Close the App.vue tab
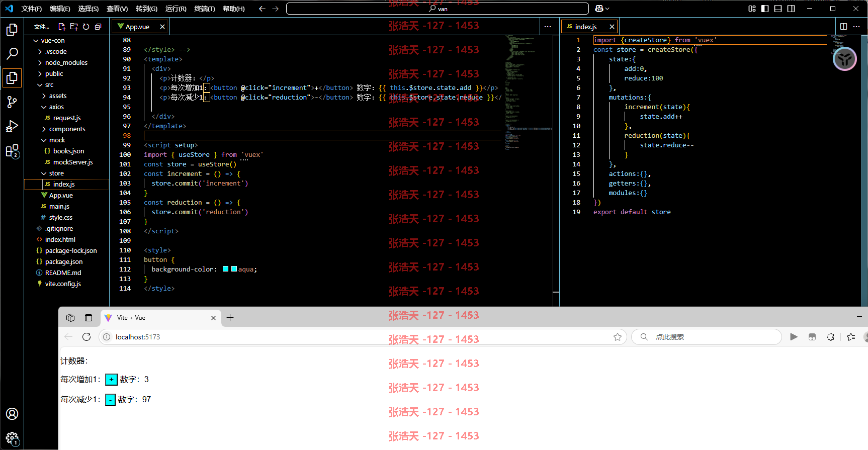Viewport: 868px width, 450px height. [162, 27]
